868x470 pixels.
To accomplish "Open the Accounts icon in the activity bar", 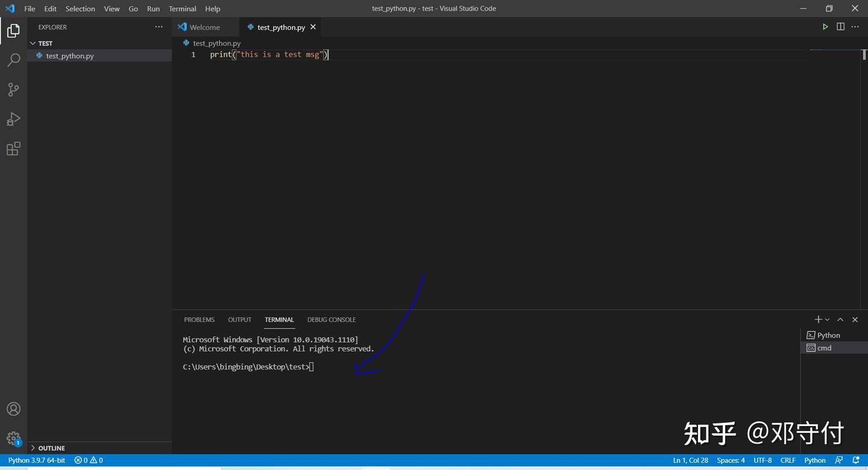I will point(13,408).
